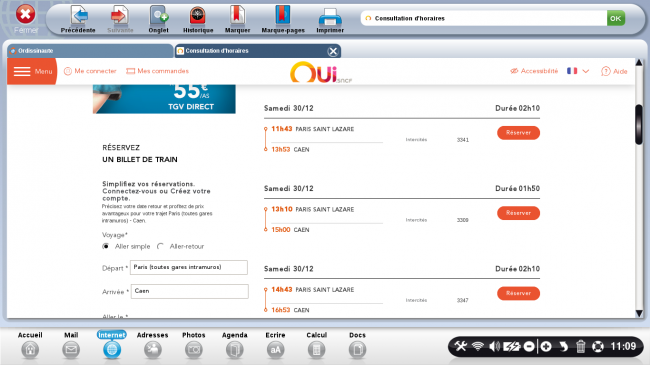This screenshot has width=650, height=365.
Task: Open the Mail envelope icon
Action: (x=71, y=350)
